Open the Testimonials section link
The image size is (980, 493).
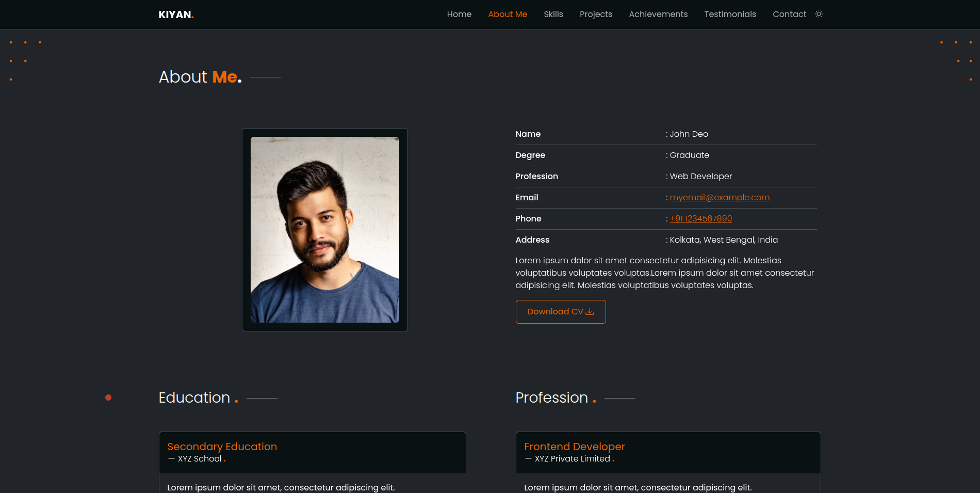(730, 14)
